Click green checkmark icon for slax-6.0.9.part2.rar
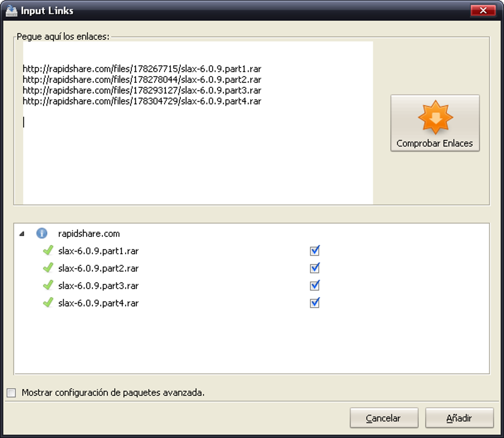 pyautogui.click(x=48, y=268)
